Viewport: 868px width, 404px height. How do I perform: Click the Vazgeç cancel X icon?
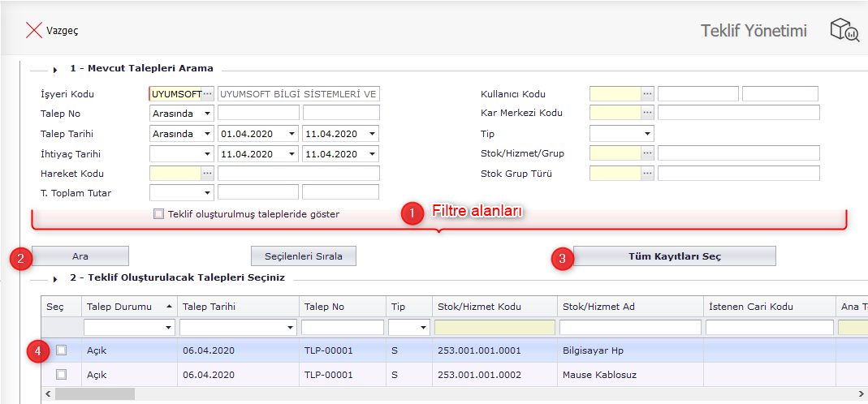click(x=33, y=31)
